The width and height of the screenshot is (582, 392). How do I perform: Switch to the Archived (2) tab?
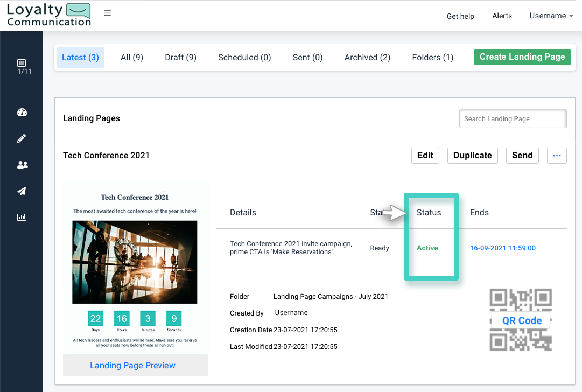pos(368,58)
